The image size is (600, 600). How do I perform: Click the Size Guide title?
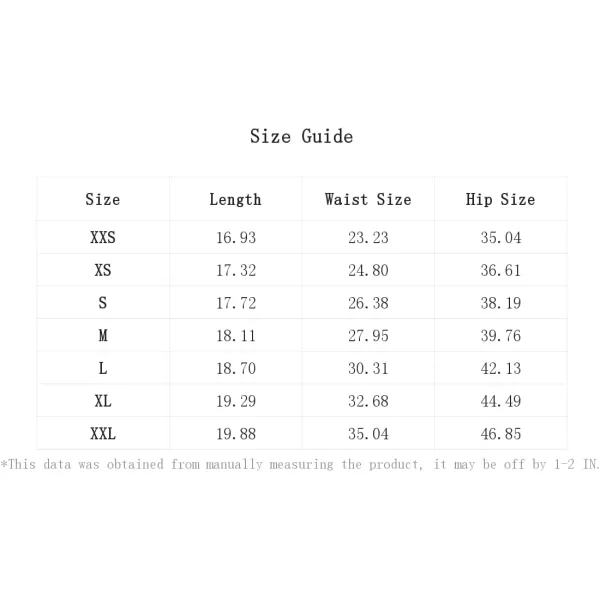point(301,136)
